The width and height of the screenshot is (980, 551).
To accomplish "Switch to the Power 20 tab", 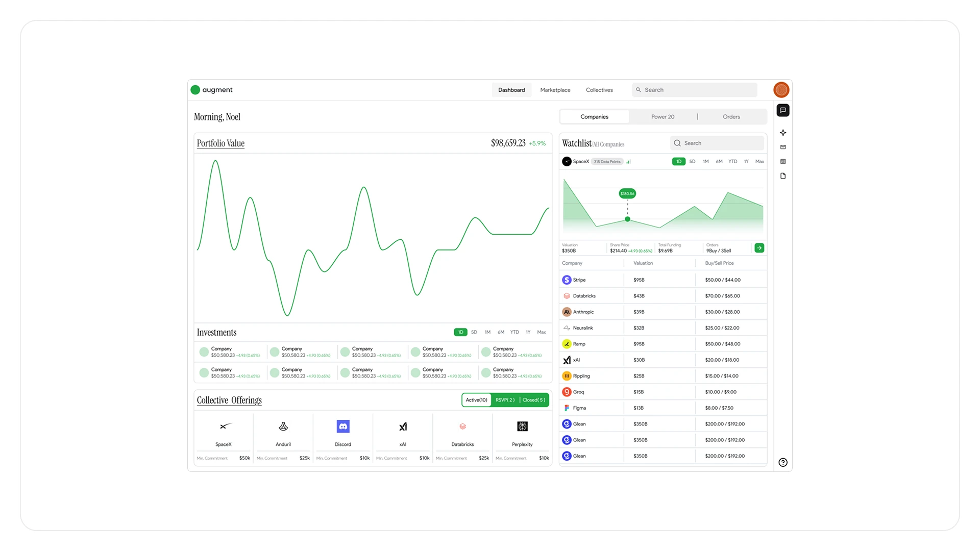I will pos(663,117).
